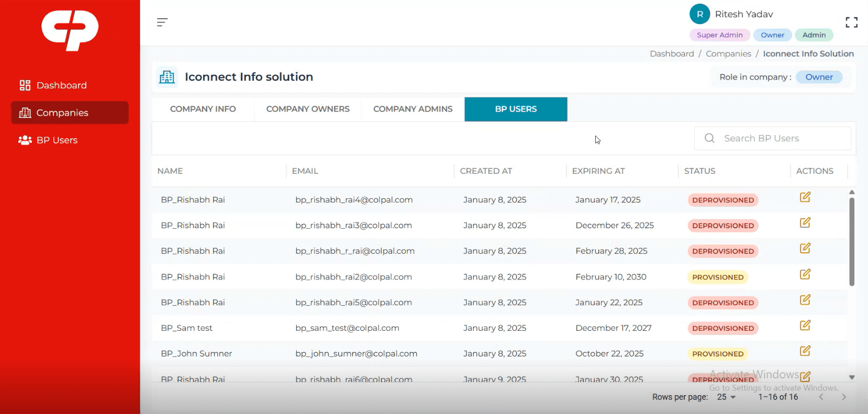Open the Company Owners tab
868x414 pixels.
click(308, 109)
